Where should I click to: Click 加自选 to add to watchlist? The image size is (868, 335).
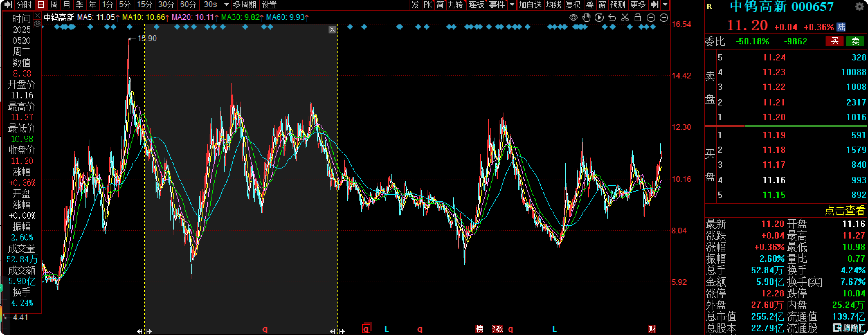tap(530, 5)
